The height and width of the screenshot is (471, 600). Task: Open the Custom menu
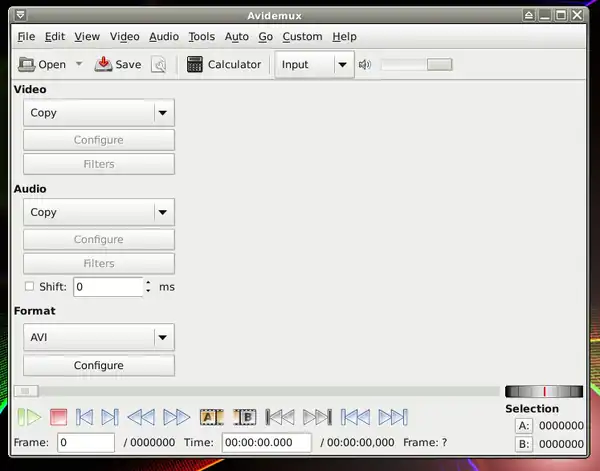(x=302, y=37)
